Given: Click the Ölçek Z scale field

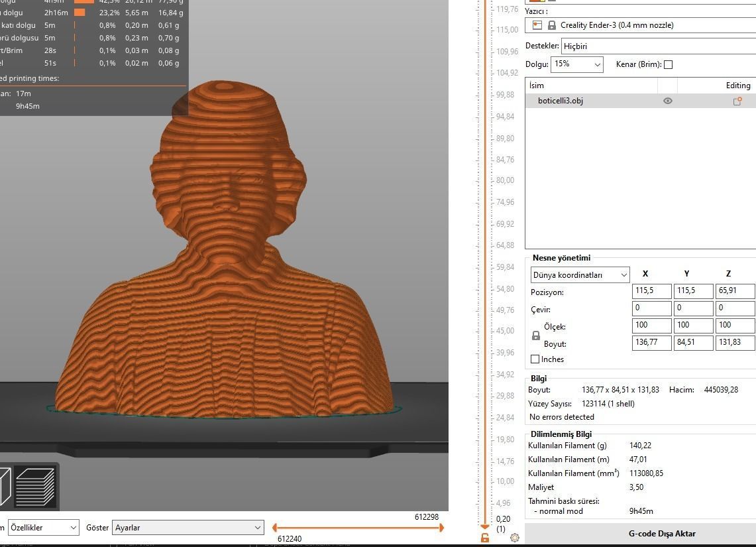Looking at the screenshot, I should (x=735, y=326).
